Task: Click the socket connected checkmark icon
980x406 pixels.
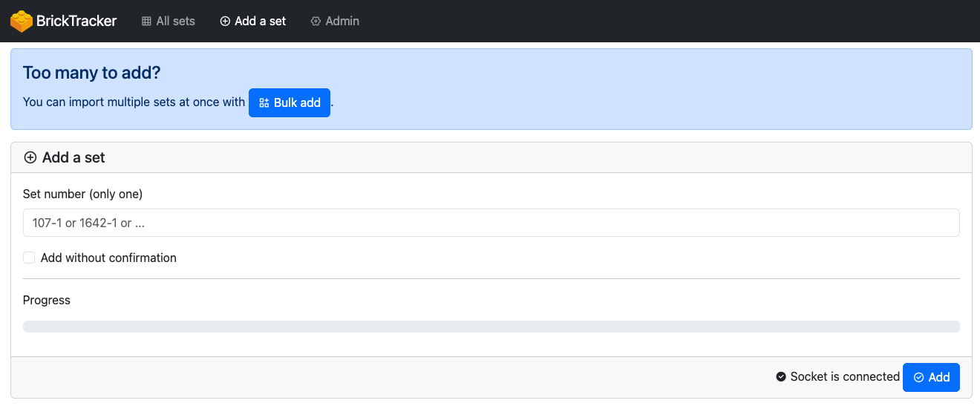Action: point(781,377)
